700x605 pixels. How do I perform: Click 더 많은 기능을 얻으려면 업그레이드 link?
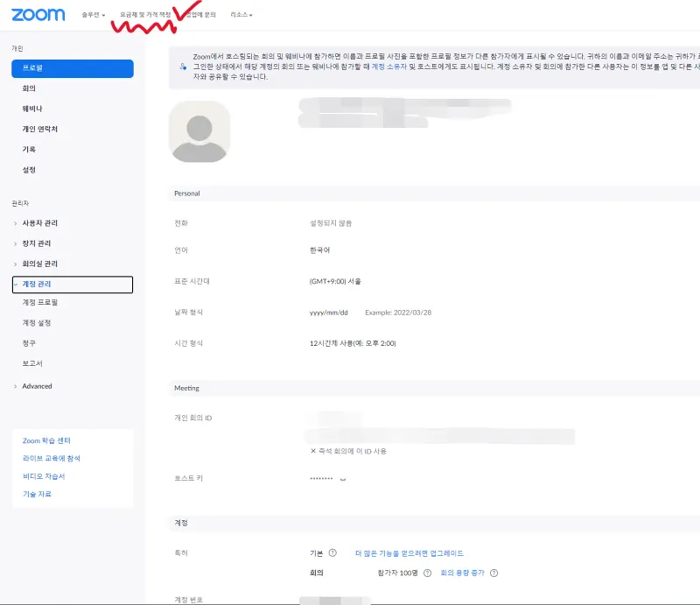pyautogui.click(x=409, y=553)
